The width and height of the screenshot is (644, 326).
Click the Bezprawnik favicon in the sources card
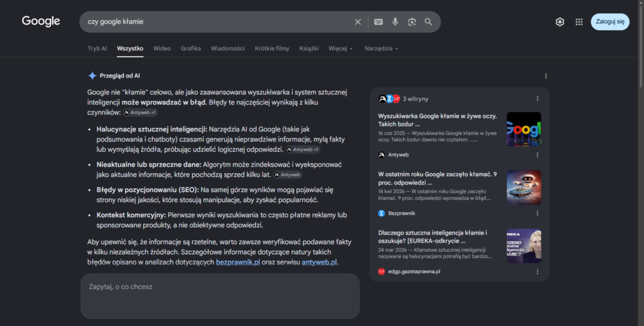(382, 213)
